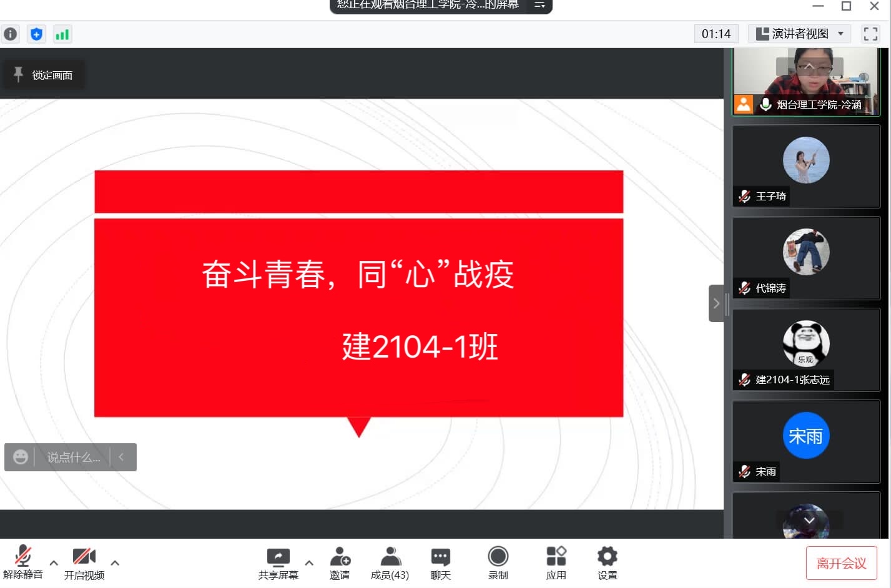The width and height of the screenshot is (891, 588).
Task: Toggle 开启视频 camera button
Action: (x=84, y=562)
